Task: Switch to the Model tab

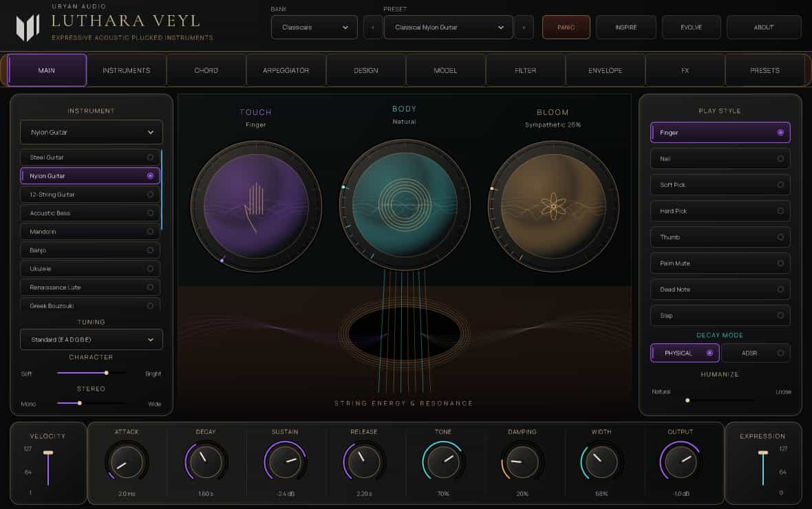Action: coord(445,70)
